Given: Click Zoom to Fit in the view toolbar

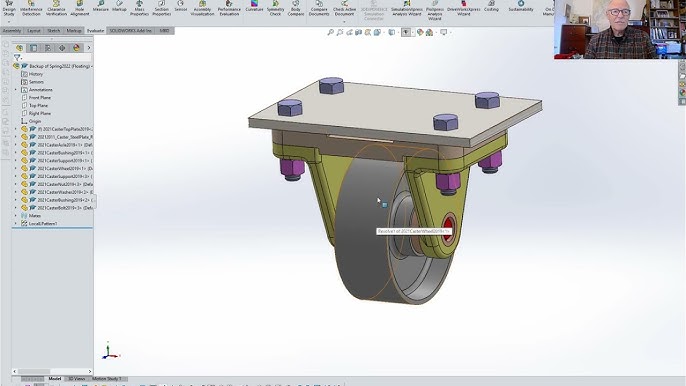Looking at the screenshot, I should point(330,32).
